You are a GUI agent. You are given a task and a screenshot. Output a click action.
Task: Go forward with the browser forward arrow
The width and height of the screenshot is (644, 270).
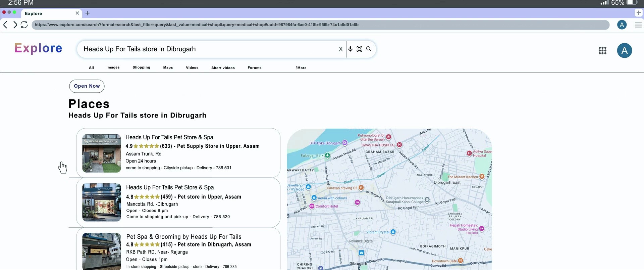pos(15,25)
